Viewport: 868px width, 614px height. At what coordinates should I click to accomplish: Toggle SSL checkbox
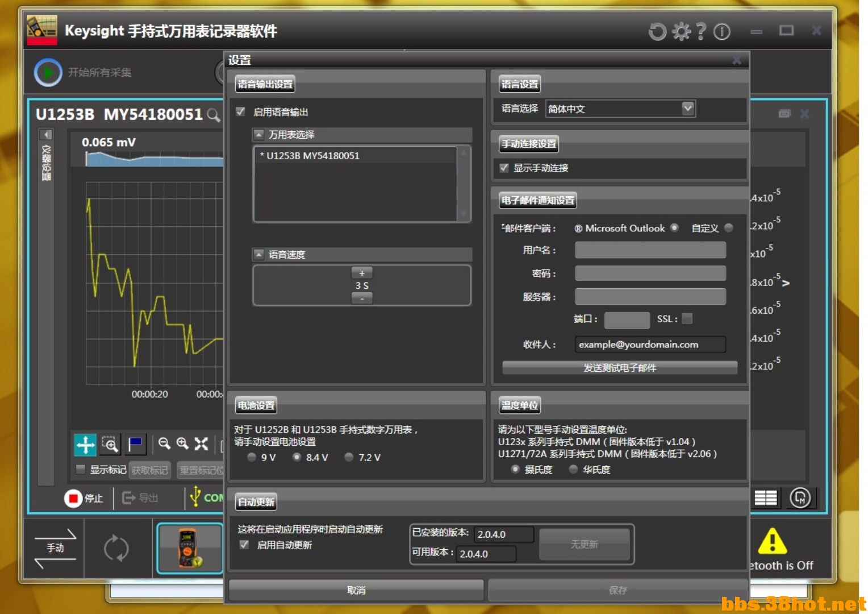[x=687, y=318]
